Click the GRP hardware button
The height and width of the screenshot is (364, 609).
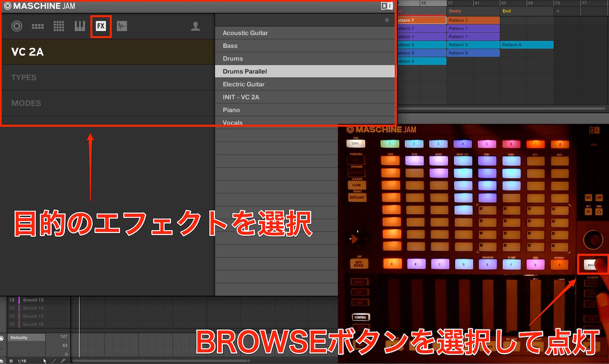point(600,198)
